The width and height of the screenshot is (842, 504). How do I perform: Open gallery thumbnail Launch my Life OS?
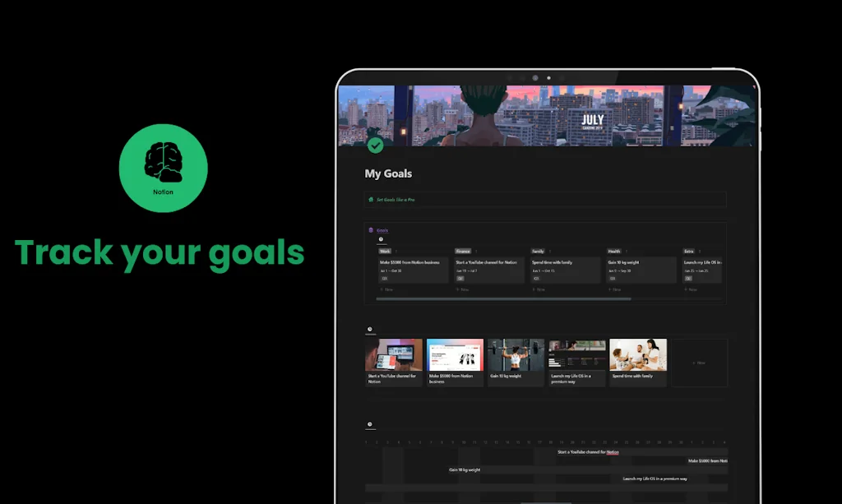point(577,363)
